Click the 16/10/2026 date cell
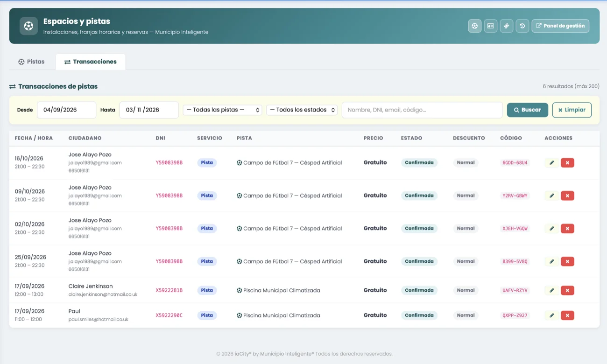 30,159
